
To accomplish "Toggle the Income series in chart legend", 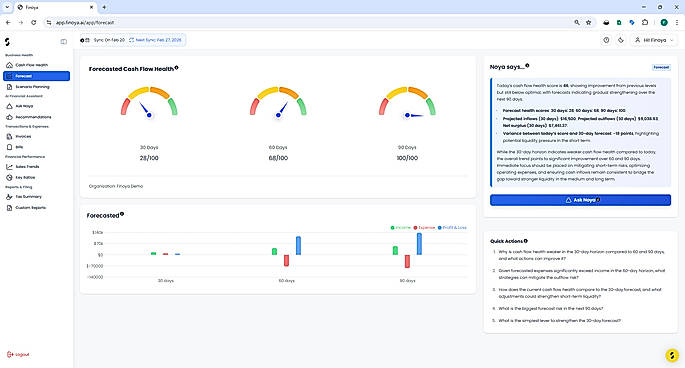I will (401, 228).
